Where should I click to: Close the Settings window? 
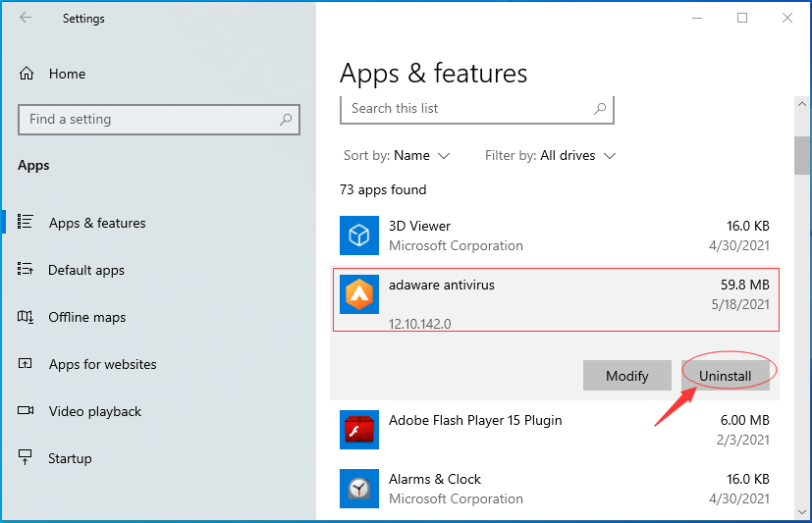pos(787,18)
